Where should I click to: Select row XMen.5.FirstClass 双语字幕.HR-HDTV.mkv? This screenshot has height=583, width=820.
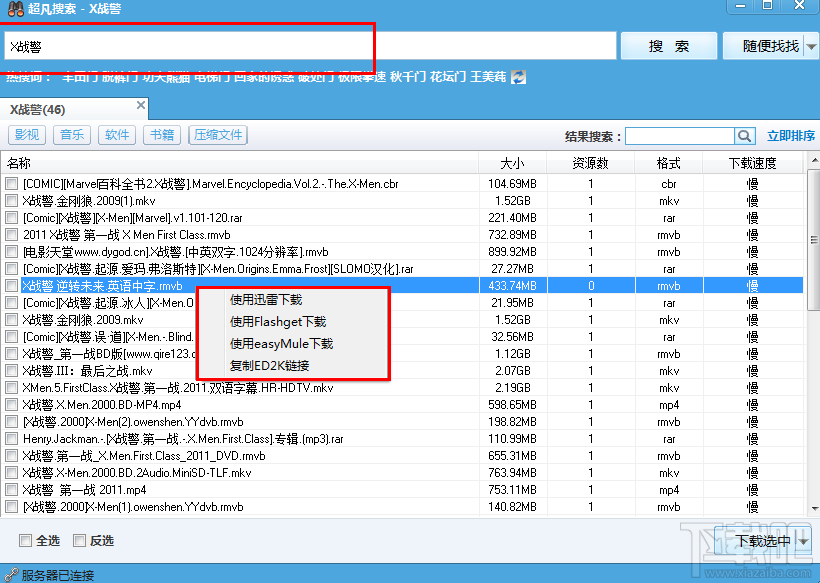click(402, 388)
